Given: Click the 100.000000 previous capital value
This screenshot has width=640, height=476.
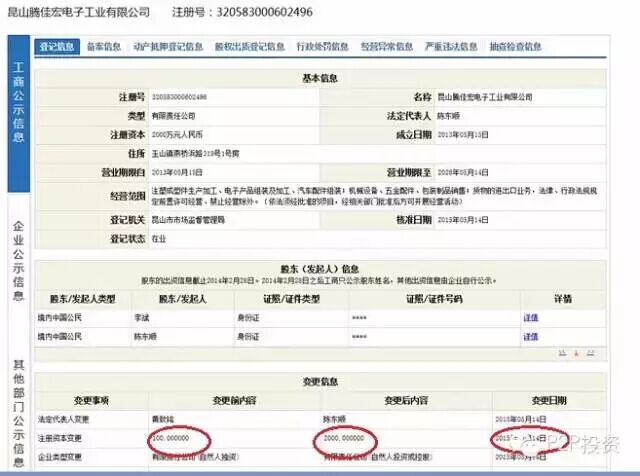Looking at the screenshot, I should pyautogui.click(x=171, y=438).
